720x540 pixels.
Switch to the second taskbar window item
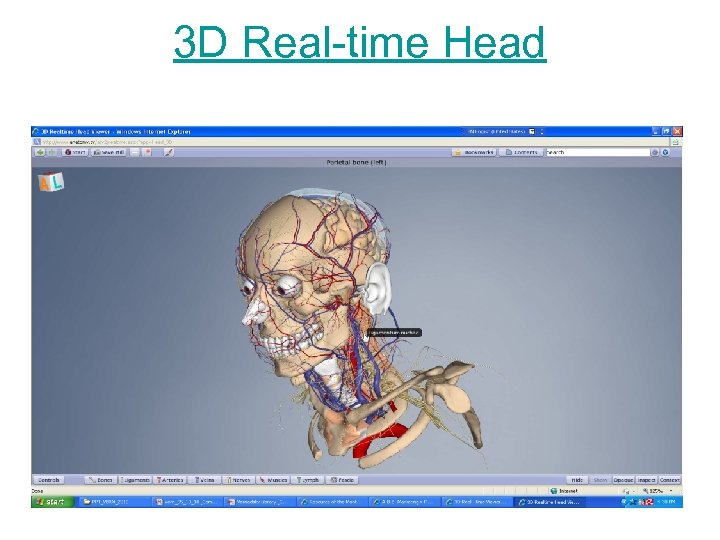point(187,502)
